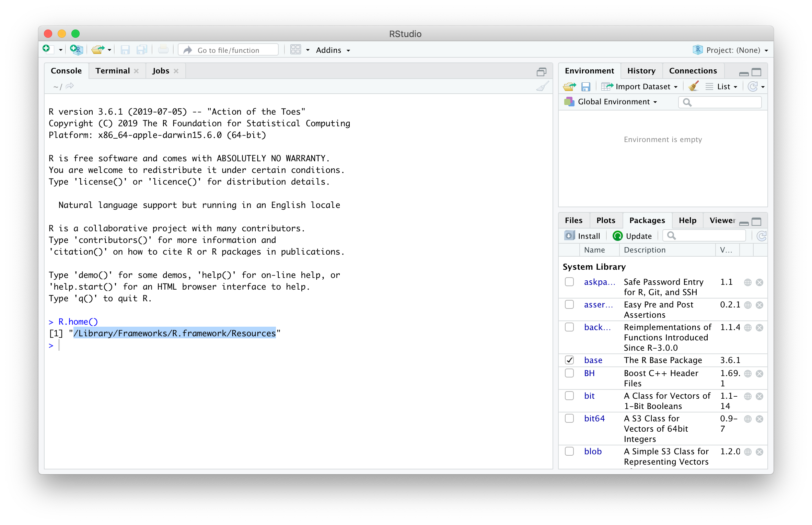Click the clear console broom icon
Image resolution: width=812 pixels, height=525 pixels.
click(542, 86)
